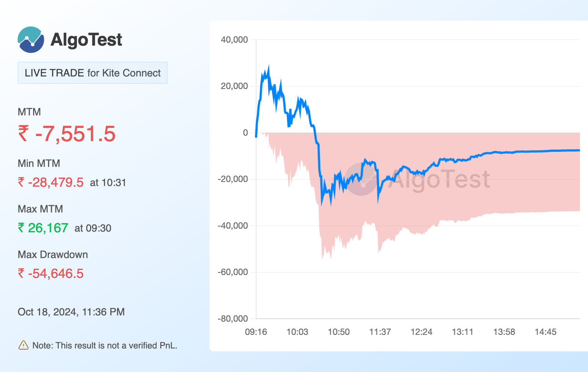The width and height of the screenshot is (588, 372).
Task: Click the 09:16 label on the time axis
Action: 256,332
